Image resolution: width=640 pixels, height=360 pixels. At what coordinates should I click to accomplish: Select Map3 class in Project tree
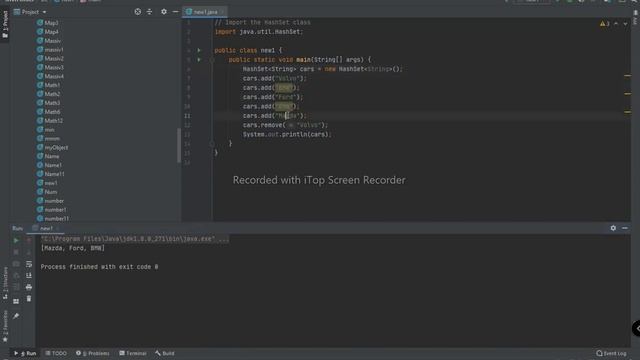(47, 23)
